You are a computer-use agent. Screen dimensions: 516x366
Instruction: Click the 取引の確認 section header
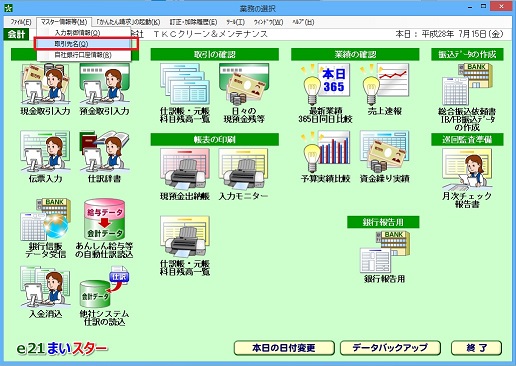tap(215, 54)
